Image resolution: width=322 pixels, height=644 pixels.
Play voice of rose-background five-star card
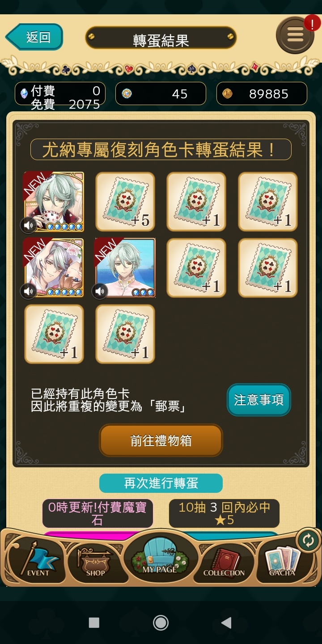click(29, 291)
